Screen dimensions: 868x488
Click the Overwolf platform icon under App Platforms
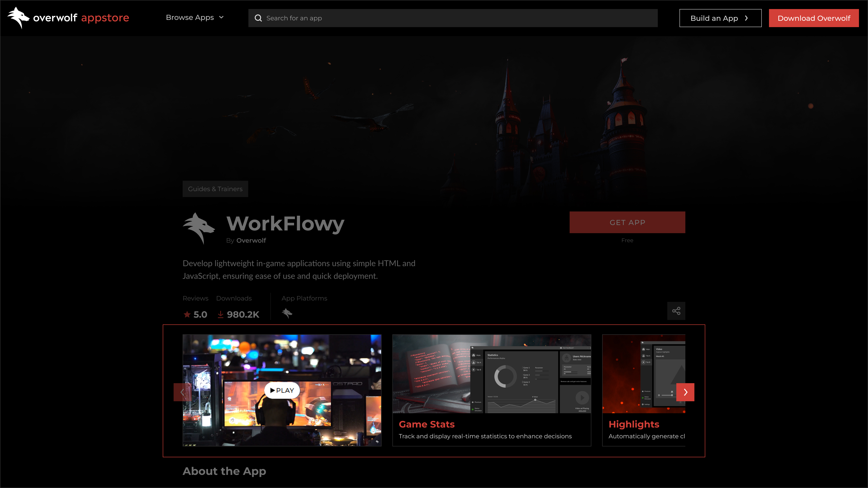(287, 313)
